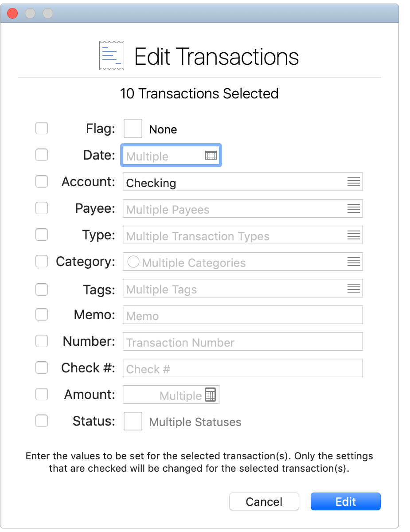Select the Multiple Categories circle indicator
This screenshot has width=410, height=532.
pos(133,262)
